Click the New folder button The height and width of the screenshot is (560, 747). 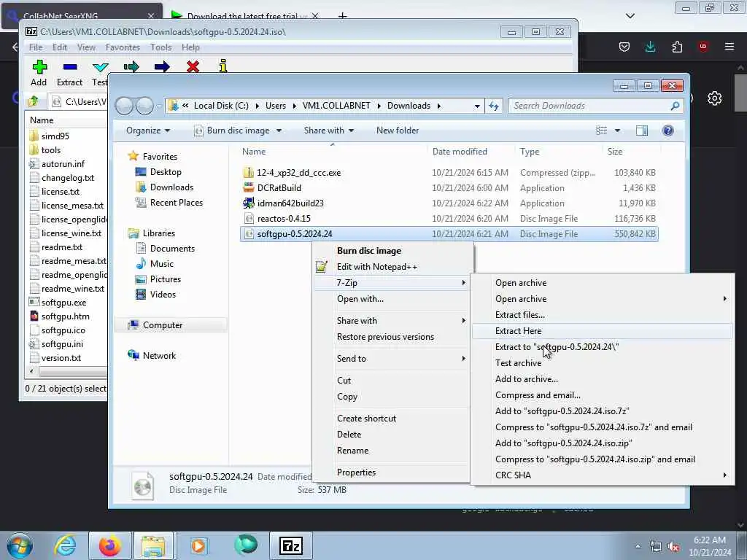click(x=398, y=131)
